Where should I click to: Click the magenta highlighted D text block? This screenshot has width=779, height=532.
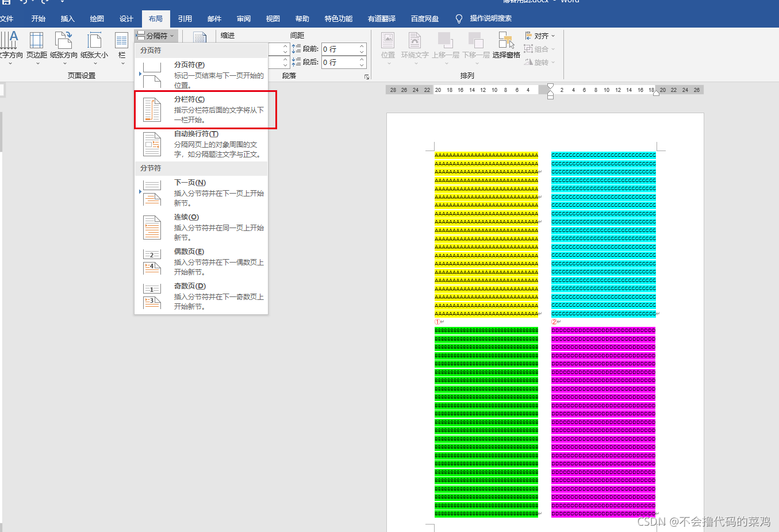tap(604, 422)
